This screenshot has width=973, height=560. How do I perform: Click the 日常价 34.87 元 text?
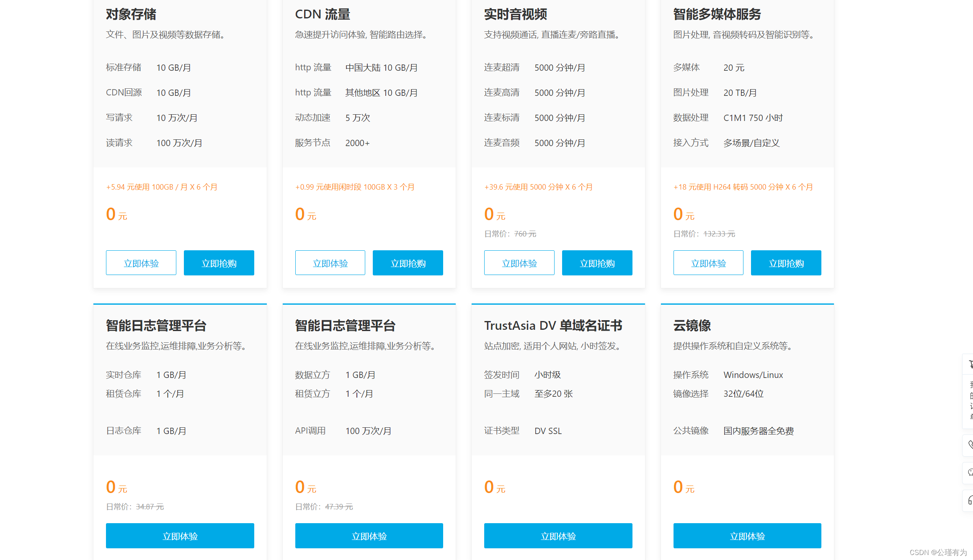(135, 507)
